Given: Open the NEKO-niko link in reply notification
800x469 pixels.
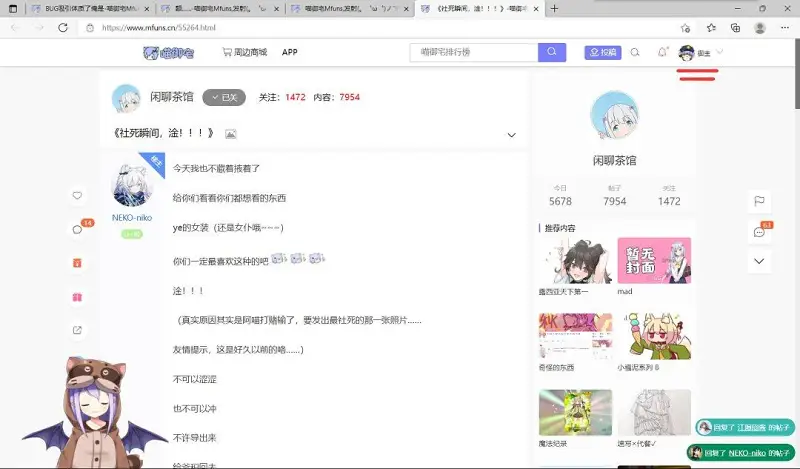Looking at the screenshot, I should pos(747,453).
